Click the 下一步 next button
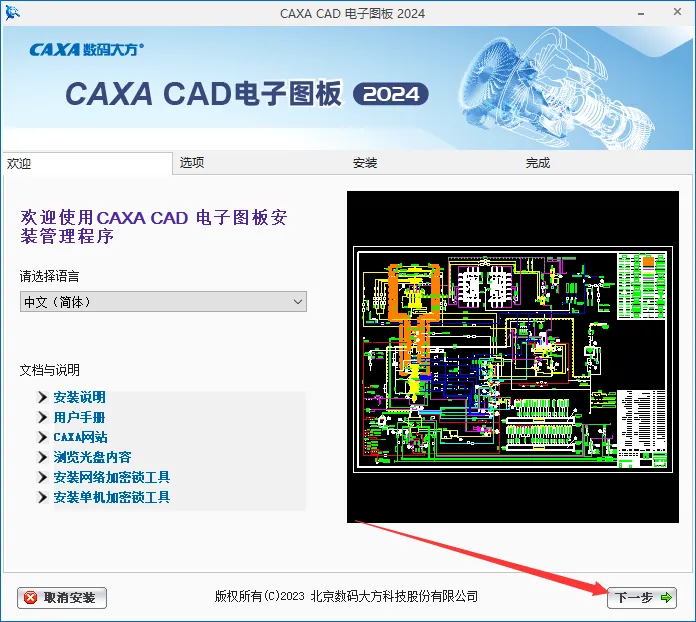 coord(642,598)
